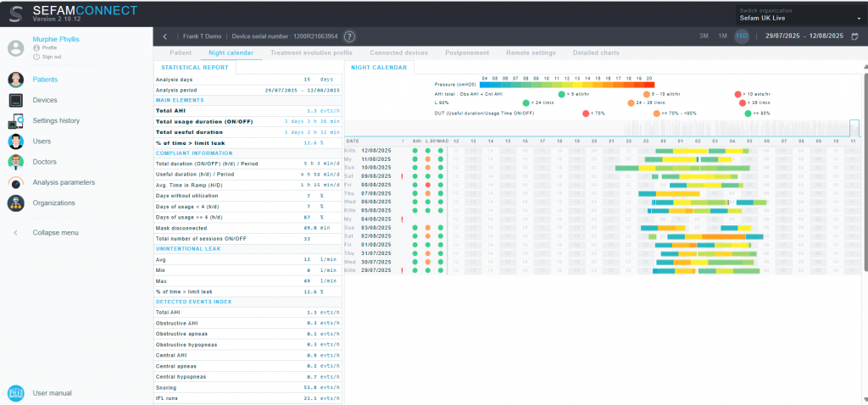Open the calendar date picker icon
Viewport: 868px width, 405px height.
(x=854, y=36)
